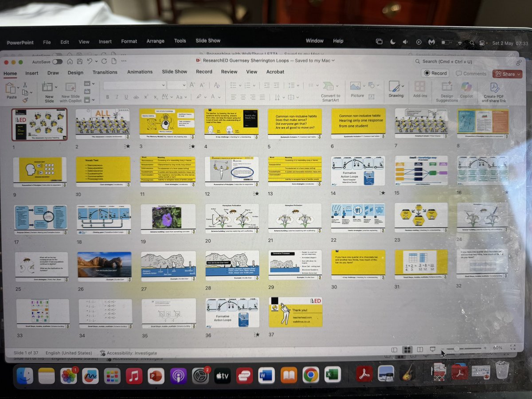Click the Slide Sorter view icon
The image size is (532, 399).
coord(407,349)
